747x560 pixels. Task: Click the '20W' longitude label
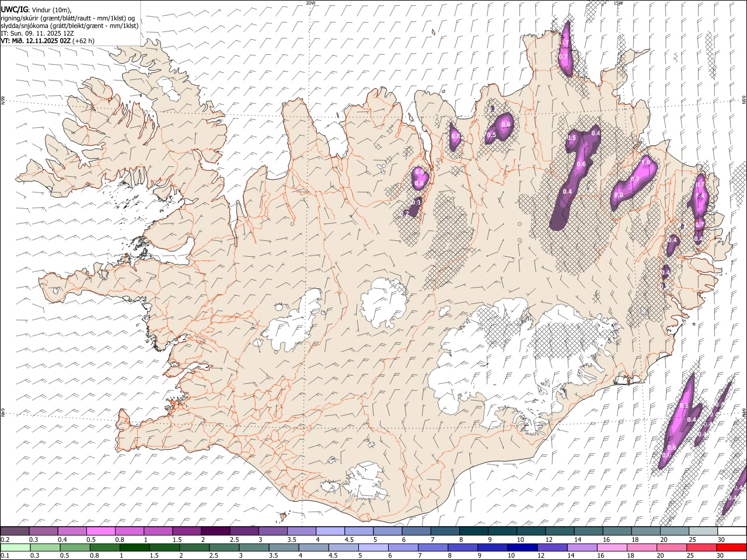[310, 2]
